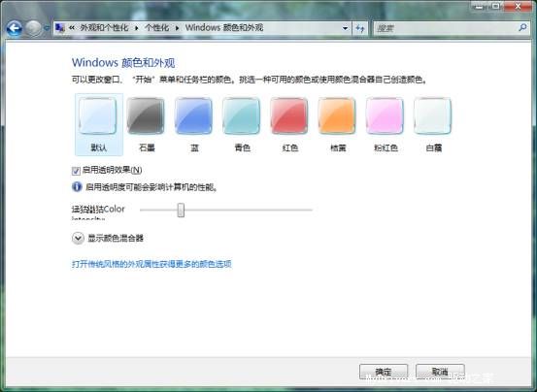
Task: Open the address bar history dropdown arrow
Action: tap(345, 28)
